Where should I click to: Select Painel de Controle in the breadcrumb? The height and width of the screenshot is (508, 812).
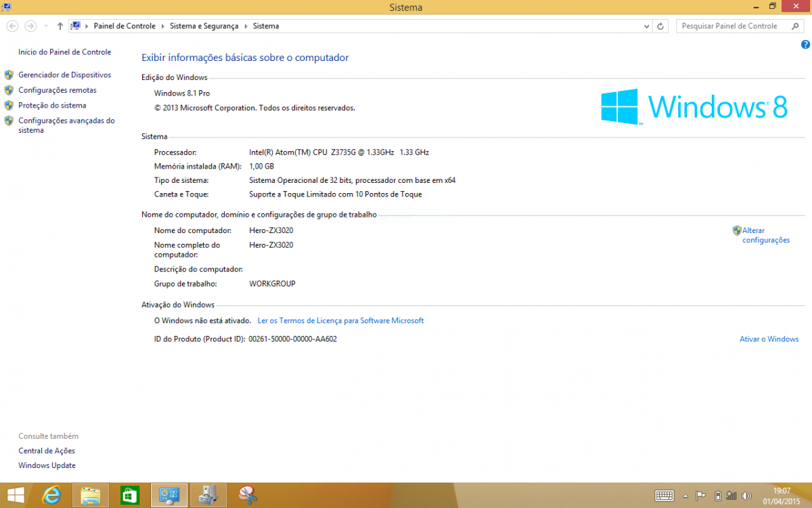[125, 26]
